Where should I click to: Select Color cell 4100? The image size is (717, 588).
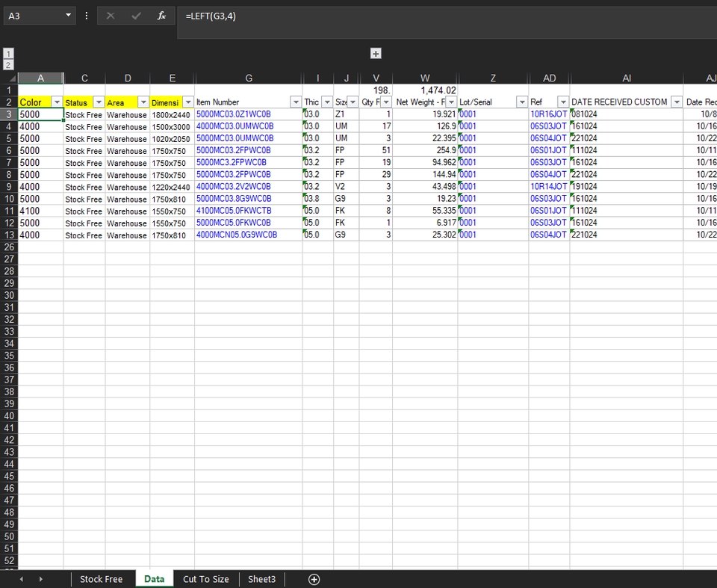pos(40,211)
